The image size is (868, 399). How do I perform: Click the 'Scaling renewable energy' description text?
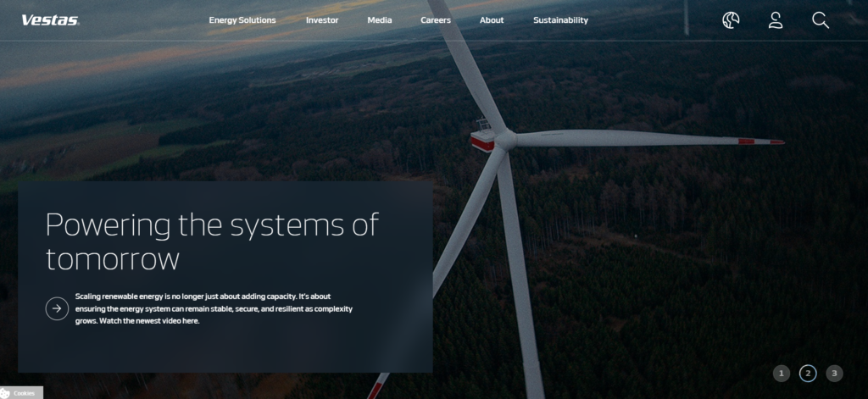pyautogui.click(x=214, y=308)
